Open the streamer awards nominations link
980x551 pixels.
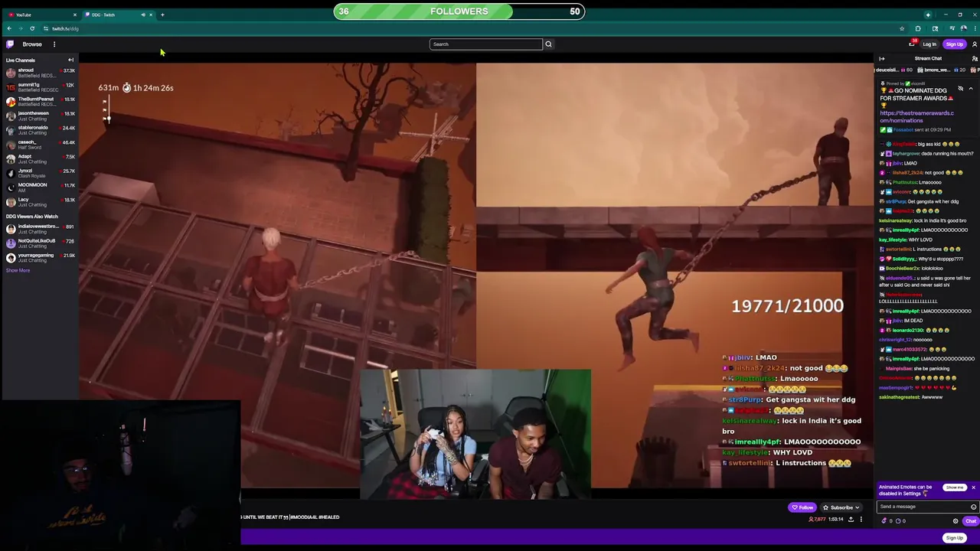tap(916, 116)
